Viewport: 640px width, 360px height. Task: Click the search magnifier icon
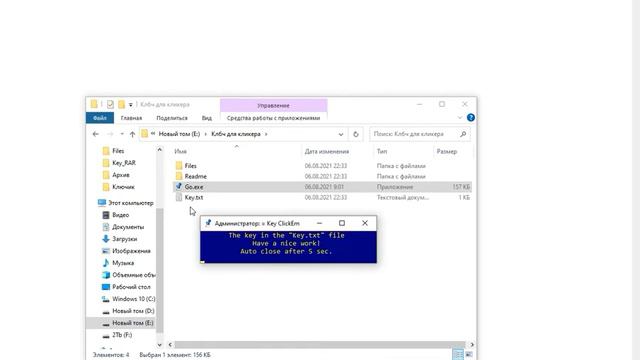point(463,134)
